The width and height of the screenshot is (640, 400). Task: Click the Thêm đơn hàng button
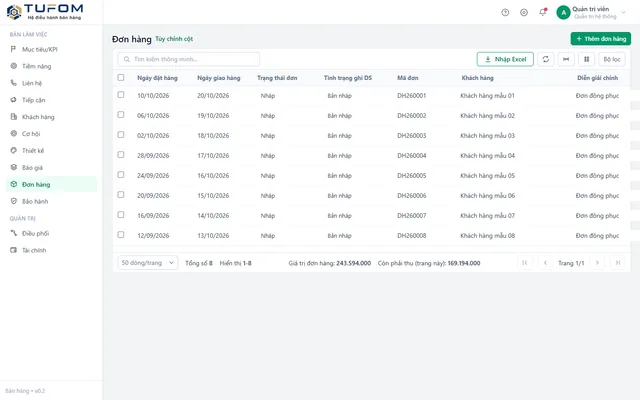(600, 39)
